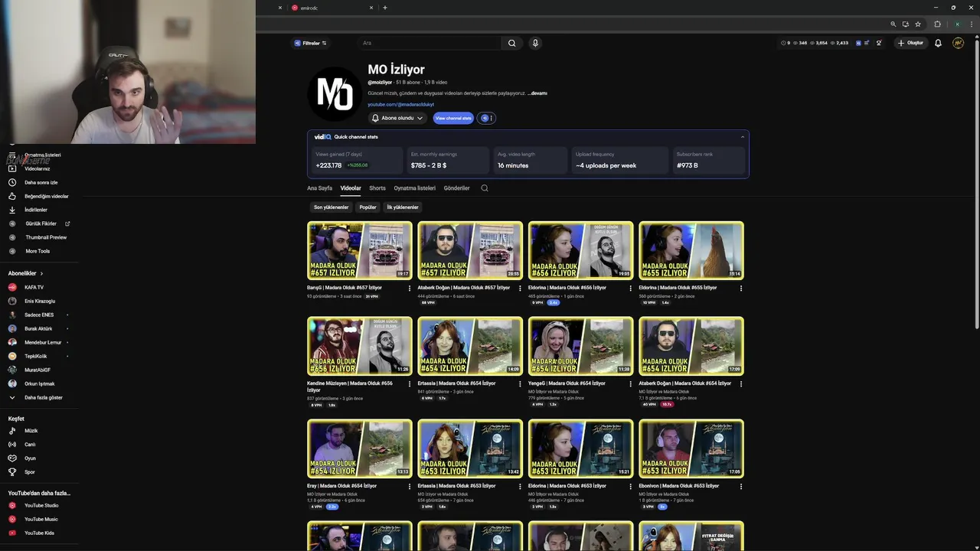Open options menu for BarışG #657 video

[x=410, y=289]
